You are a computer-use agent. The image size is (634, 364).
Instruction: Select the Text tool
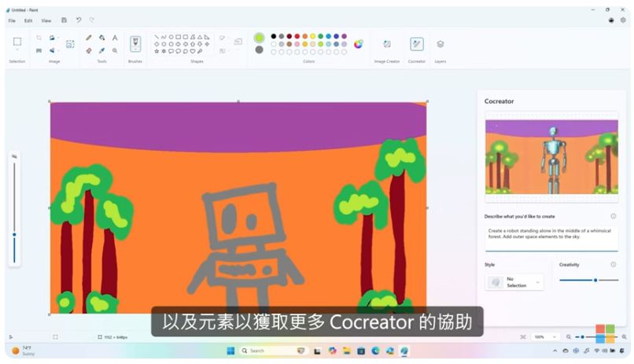[115, 38]
